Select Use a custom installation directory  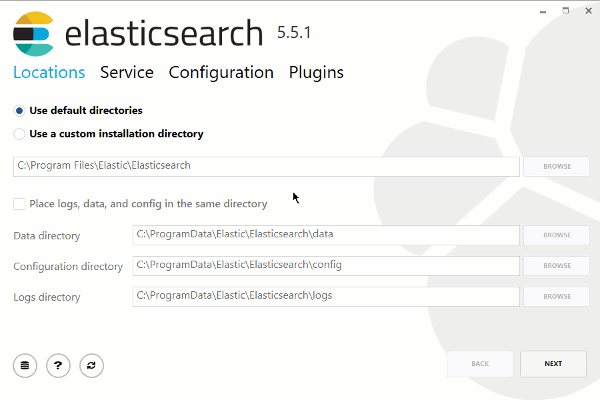19,134
